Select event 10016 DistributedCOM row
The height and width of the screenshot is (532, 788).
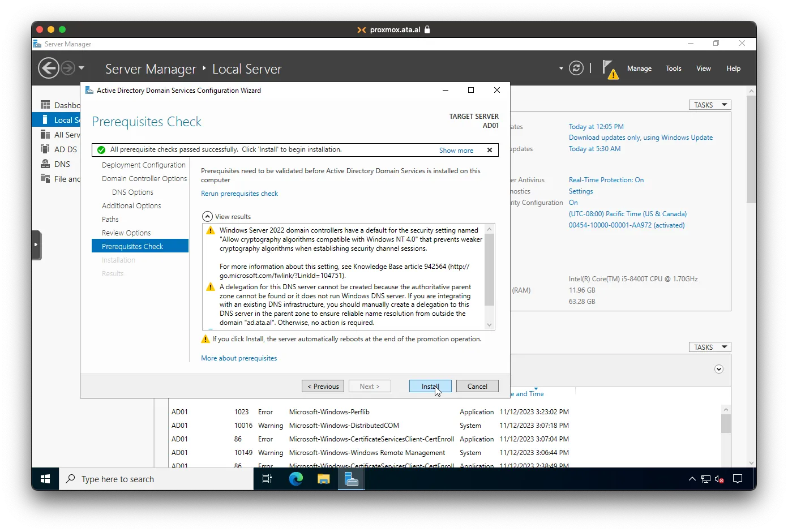tap(370, 426)
